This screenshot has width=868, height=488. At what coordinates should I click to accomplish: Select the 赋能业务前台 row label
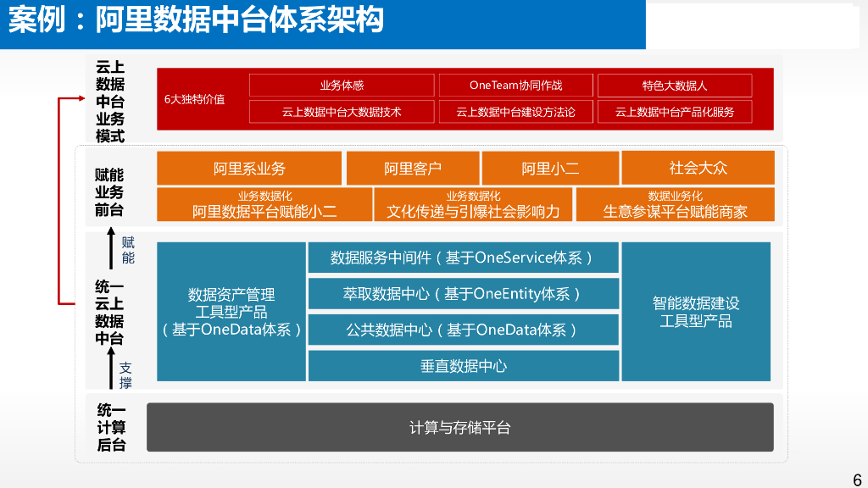(x=109, y=192)
